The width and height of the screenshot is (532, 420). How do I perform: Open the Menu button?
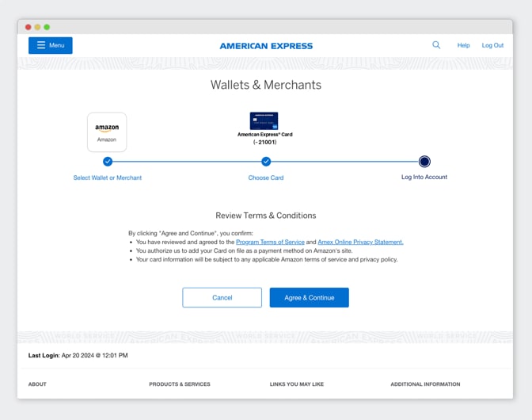pos(50,45)
